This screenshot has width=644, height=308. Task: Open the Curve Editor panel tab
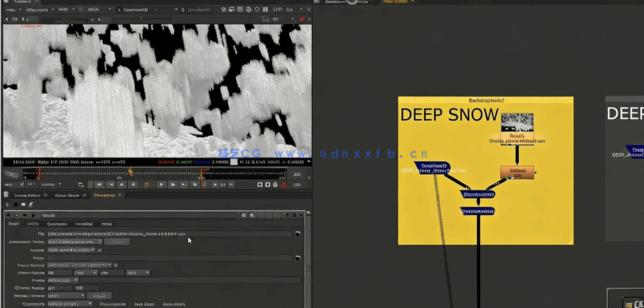pos(25,195)
